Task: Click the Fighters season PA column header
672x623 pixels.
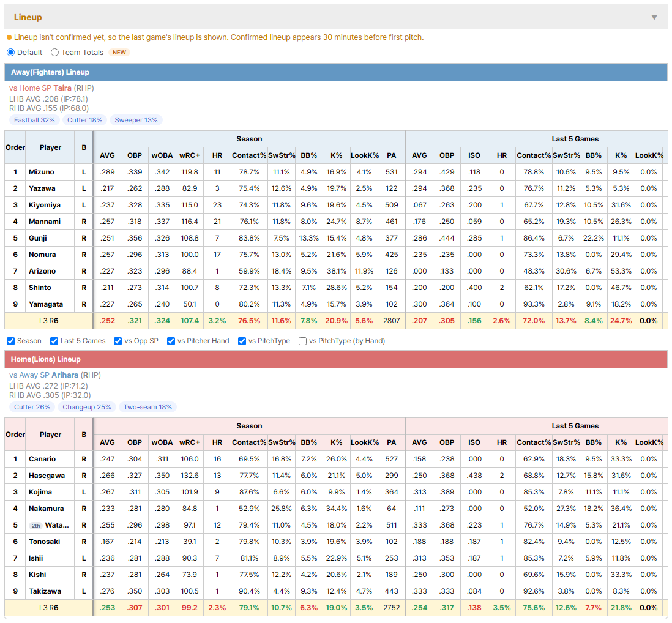Action: pyautogui.click(x=391, y=155)
